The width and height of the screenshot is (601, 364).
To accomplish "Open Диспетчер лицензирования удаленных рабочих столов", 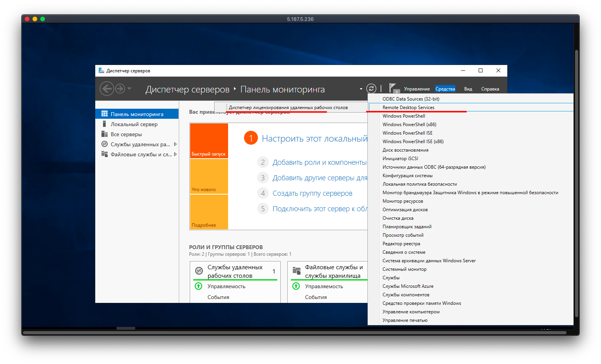I will click(x=291, y=107).
